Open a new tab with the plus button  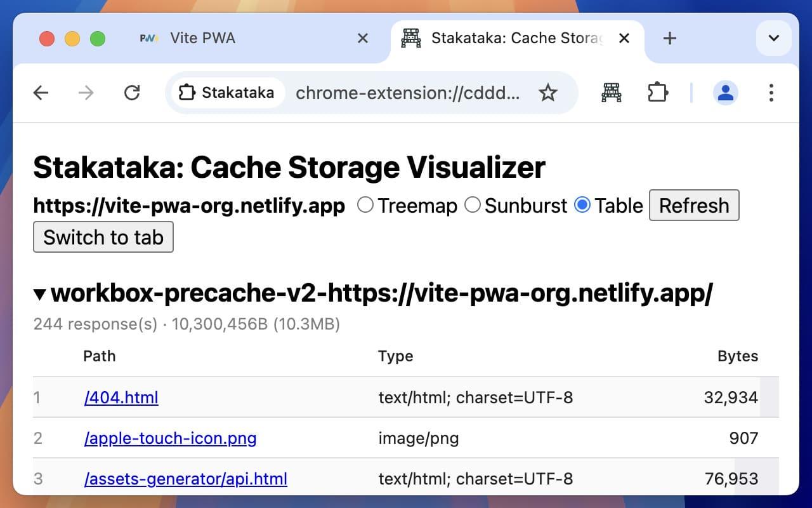pyautogui.click(x=669, y=39)
